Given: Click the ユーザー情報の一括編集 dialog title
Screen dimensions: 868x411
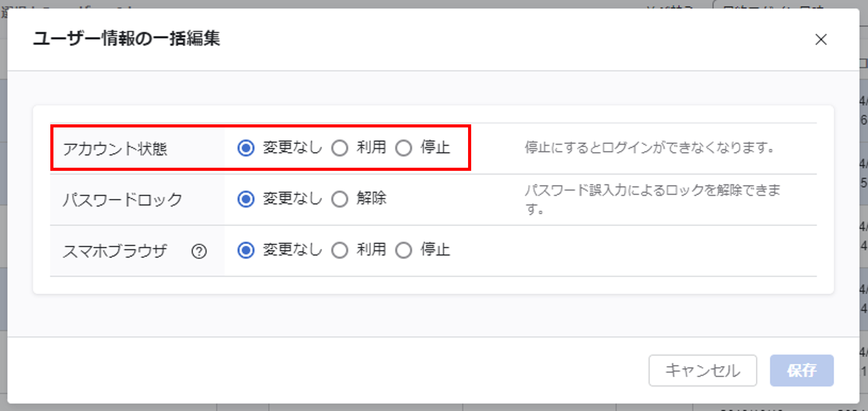Looking at the screenshot, I should tap(127, 39).
